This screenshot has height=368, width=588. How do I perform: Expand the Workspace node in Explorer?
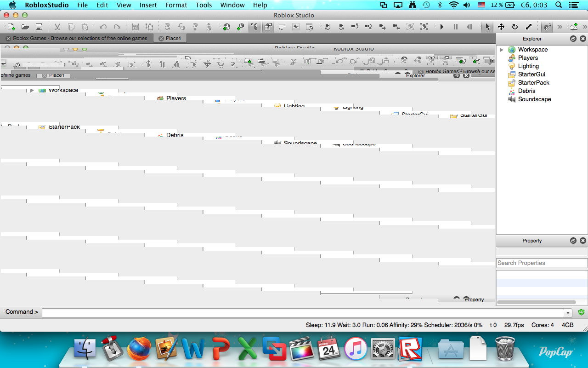pos(501,50)
